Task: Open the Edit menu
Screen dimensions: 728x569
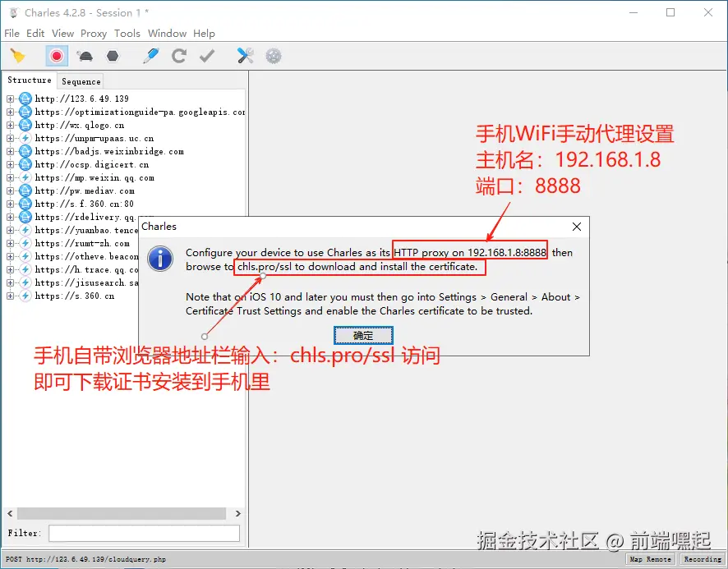Action: (35, 34)
